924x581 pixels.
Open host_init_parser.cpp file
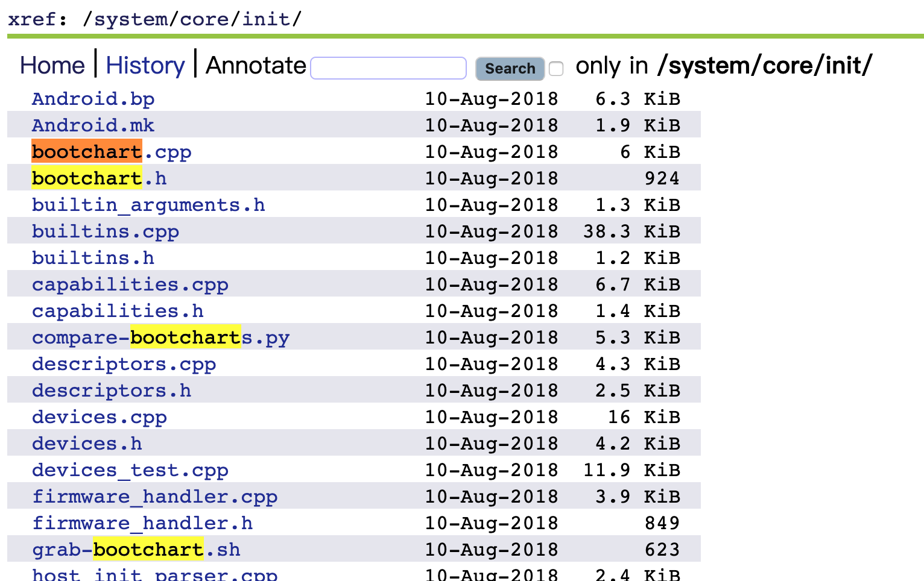155,574
